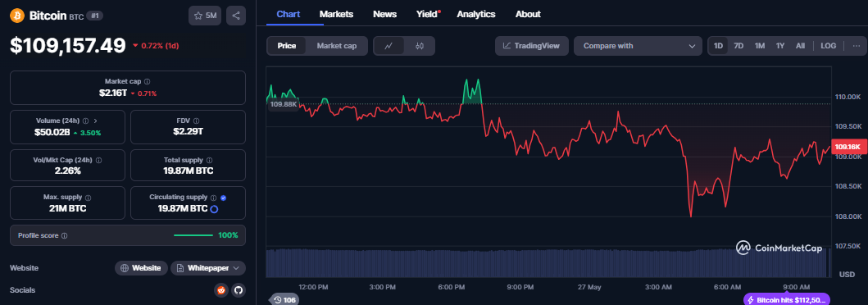This screenshot has height=305, width=868.
Task: Add Bitcoin to watchlist with star button
Action: pos(205,16)
